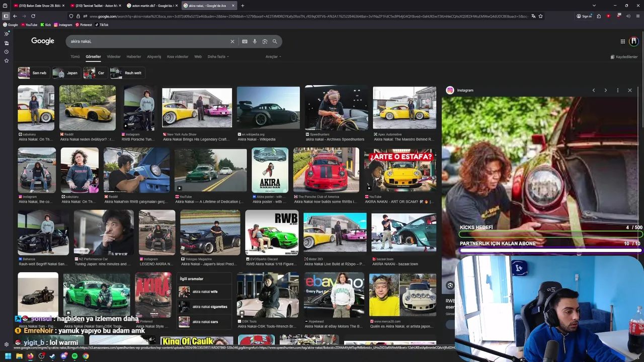Screen dimensions: 644x362
Task: Click inside the Google search field
Action: click(x=148, y=42)
